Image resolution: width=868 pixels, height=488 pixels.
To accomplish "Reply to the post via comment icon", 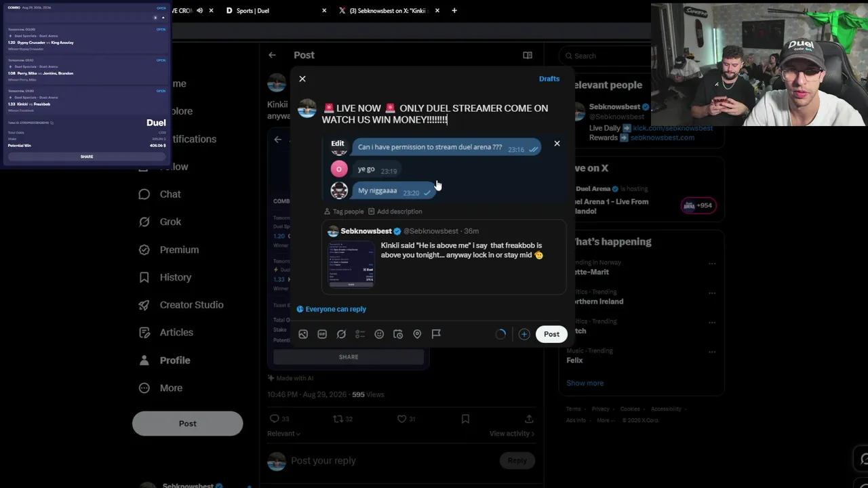I will click(275, 419).
